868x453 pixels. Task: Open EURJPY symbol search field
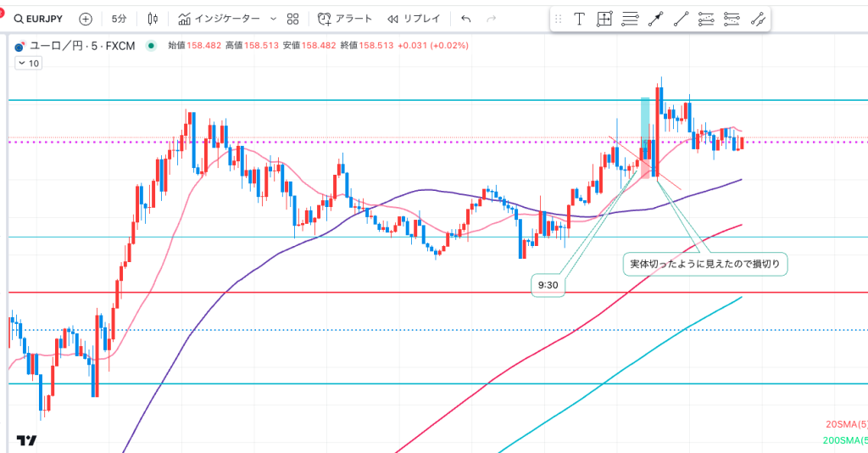click(x=40, y=19)
